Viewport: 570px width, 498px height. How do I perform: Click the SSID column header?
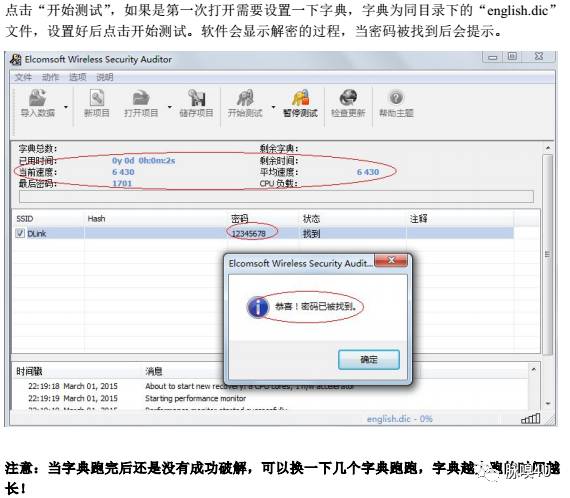(25, 219)
